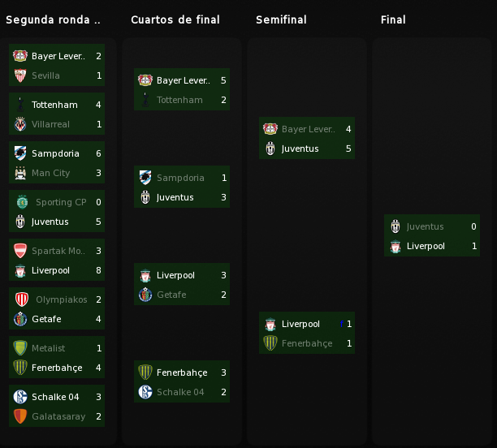The height and width of the screenshot is (448, 497).
Task: Click the Villarreal crest in second round
Action: pos(20,124)
